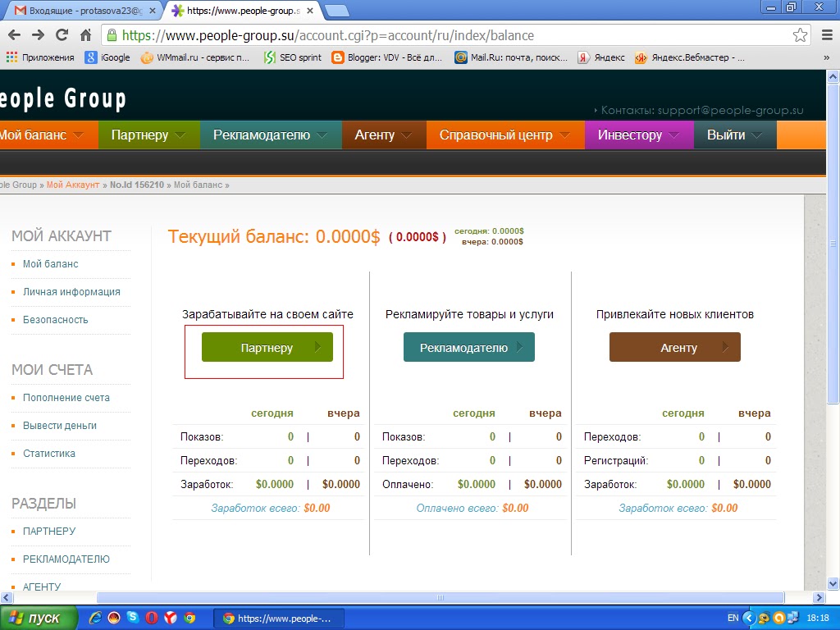Image resolution: width=840 pixels, height=630 pixels.
Task: Click Оплачено всего: $0.00 text
Action: coord(472,509)
